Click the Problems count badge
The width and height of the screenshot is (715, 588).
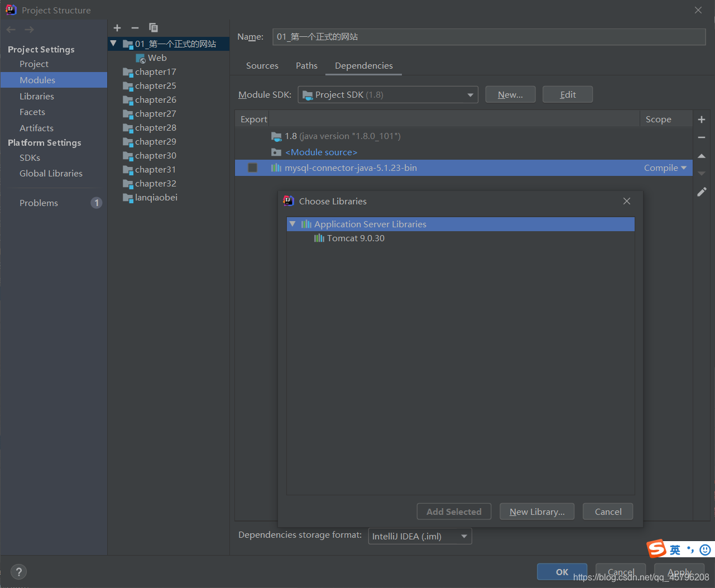pos(97,203)
